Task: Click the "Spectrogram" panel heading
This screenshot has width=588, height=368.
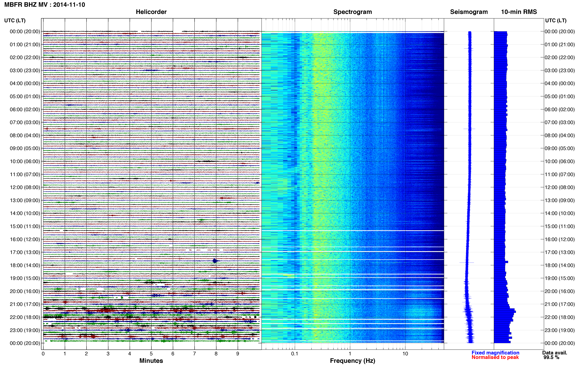Action: point(352,12)
